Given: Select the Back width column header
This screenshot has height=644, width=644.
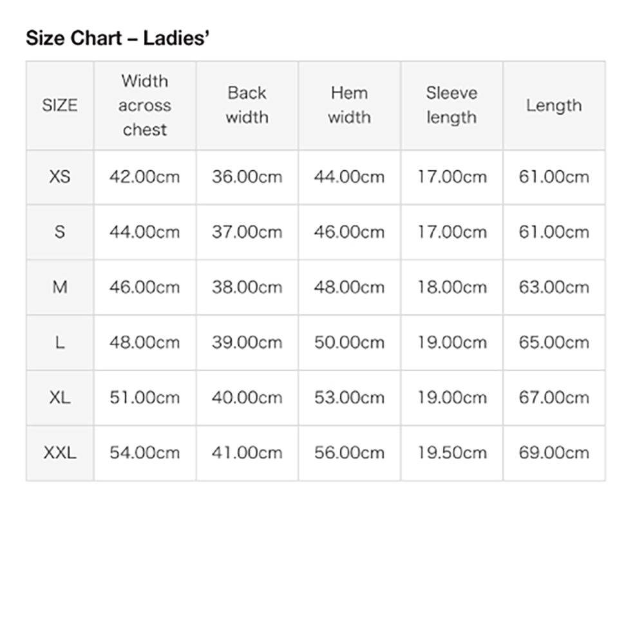Looking at the screenshot, I should click(x=247, y=106).
